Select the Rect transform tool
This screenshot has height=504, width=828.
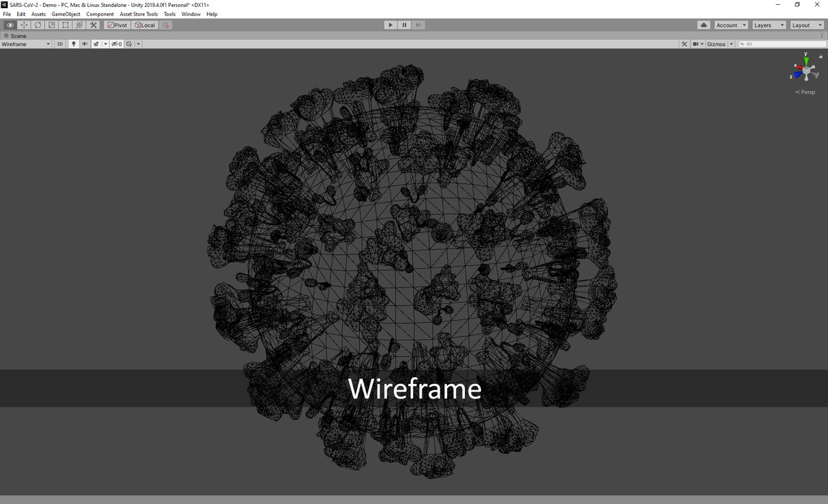(x=66, y=26)
